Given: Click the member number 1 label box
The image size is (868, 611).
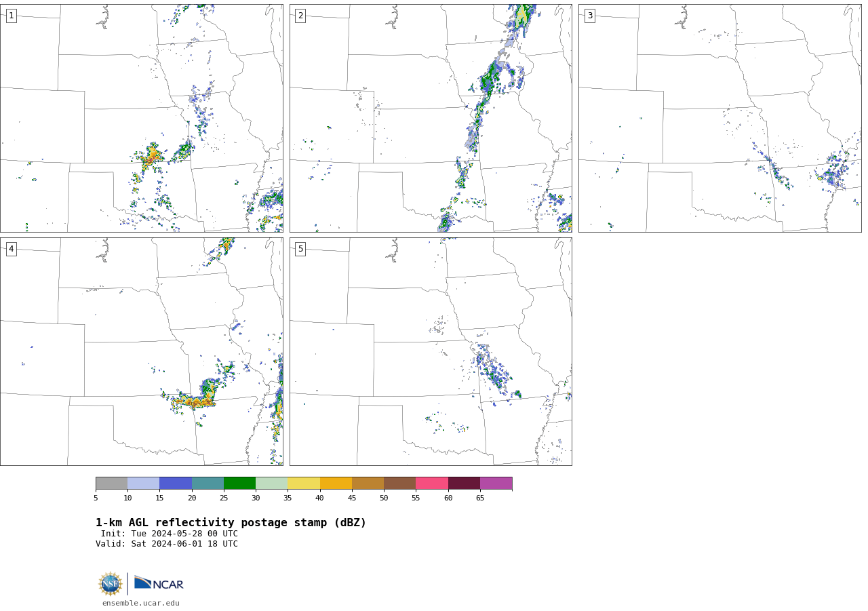Looking at the screenshot, I should (x=11, y=16).
